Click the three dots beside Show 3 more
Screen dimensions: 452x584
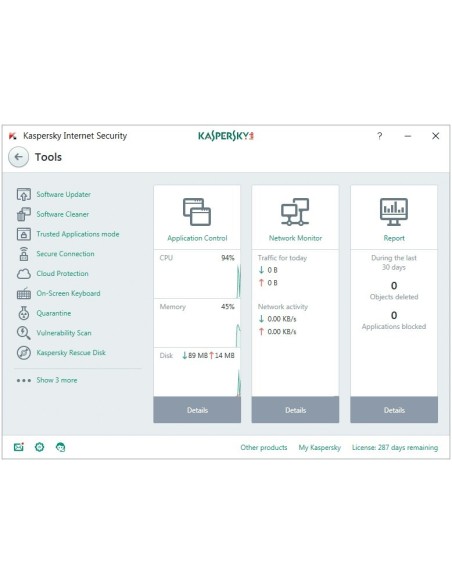click(23, 380)
